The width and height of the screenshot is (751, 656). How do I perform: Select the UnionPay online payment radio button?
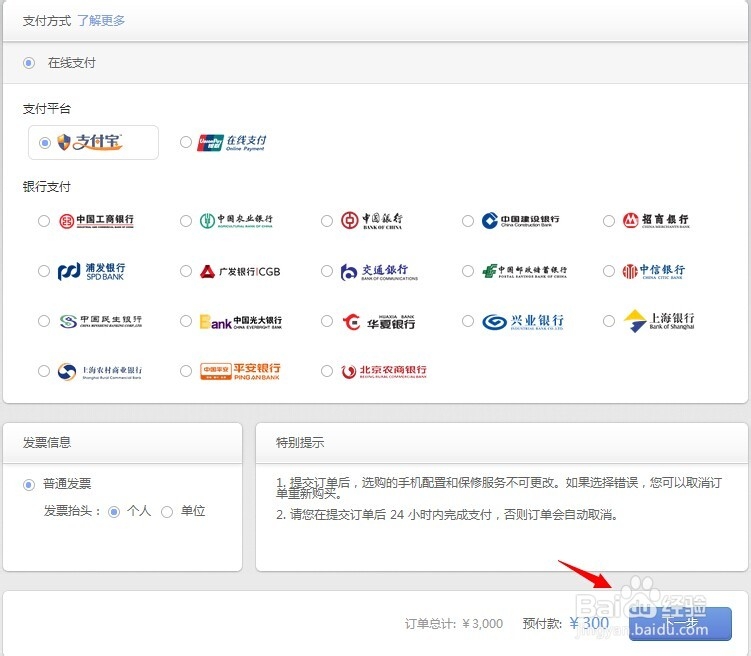pyautogui.click(x=186, y=142)
